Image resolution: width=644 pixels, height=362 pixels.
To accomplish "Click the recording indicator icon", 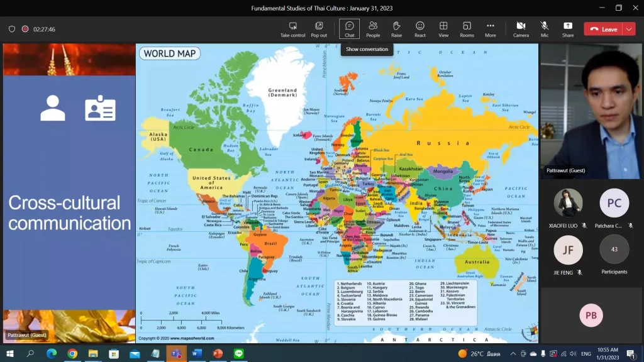I will tap(25, 29).
